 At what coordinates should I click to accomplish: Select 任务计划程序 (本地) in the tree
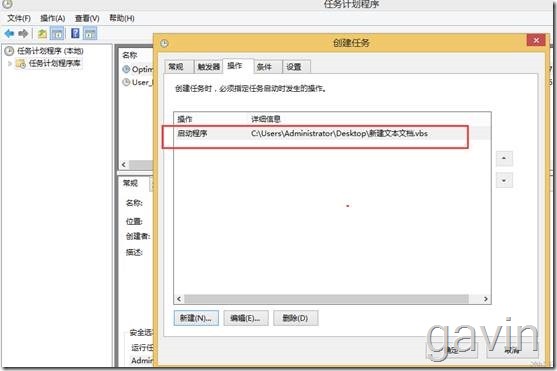coord(50,51)
